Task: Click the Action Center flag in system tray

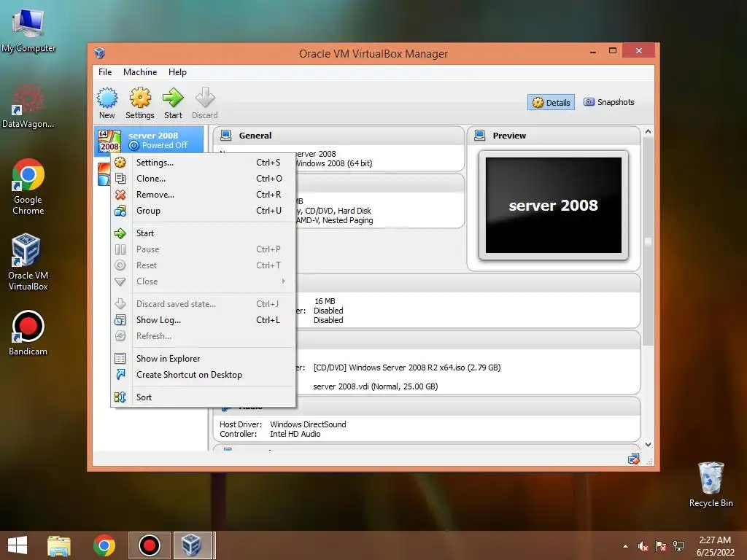Action: (x=661, y=546)
